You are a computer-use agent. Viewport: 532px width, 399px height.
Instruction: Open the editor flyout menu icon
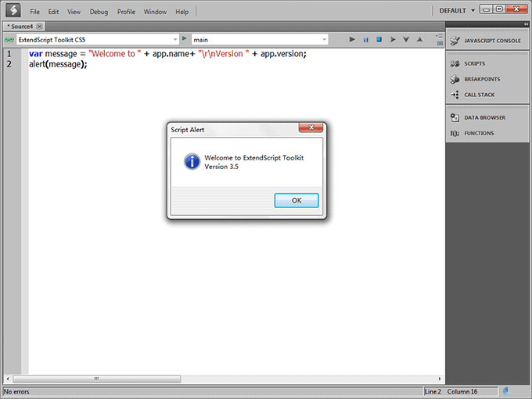pyautogui.click(x=440, y=36)
